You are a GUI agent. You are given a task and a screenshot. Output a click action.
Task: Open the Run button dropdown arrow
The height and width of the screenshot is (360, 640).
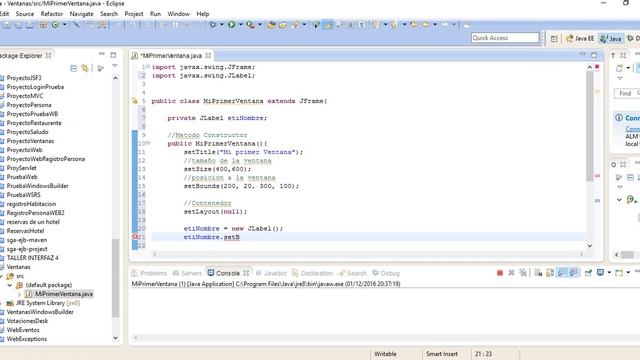coord(240,25)
